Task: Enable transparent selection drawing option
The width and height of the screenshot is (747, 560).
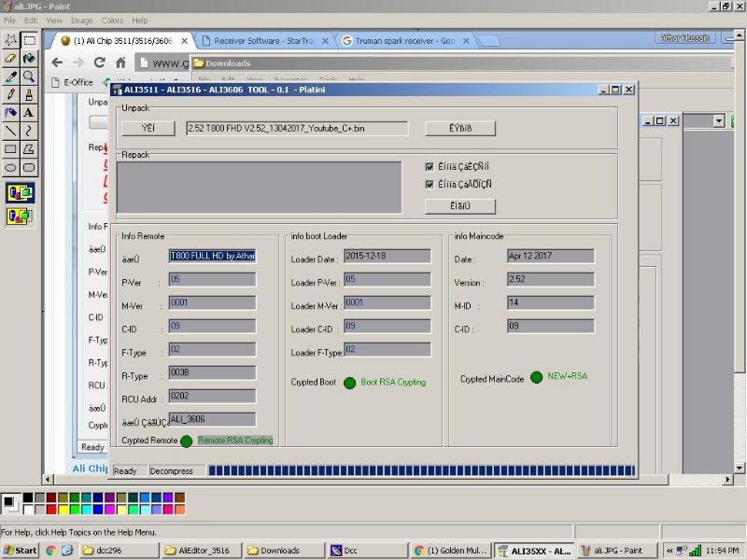Action: pos(20,217)
